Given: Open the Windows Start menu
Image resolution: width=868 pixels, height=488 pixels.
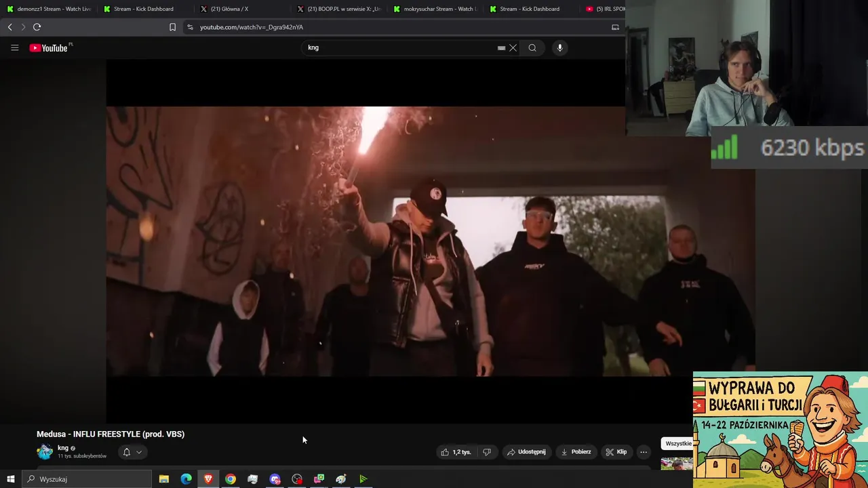Looking at the screenshot, I should click(x=10, y=479).
